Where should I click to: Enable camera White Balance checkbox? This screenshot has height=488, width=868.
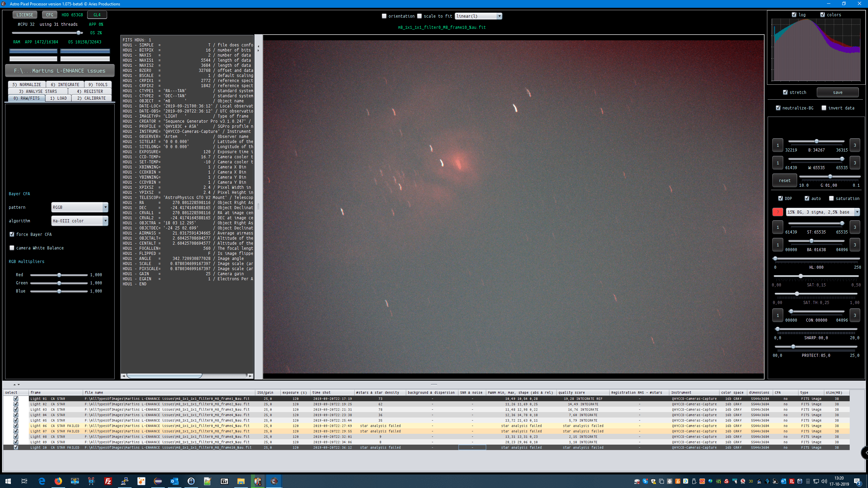pos(12,248)
